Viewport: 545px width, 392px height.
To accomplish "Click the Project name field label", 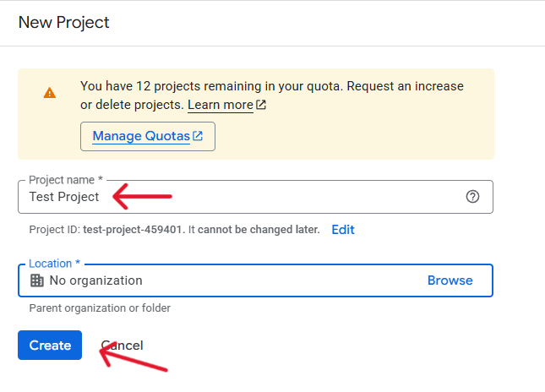I will pyautogui.click(x=66, y=180).
